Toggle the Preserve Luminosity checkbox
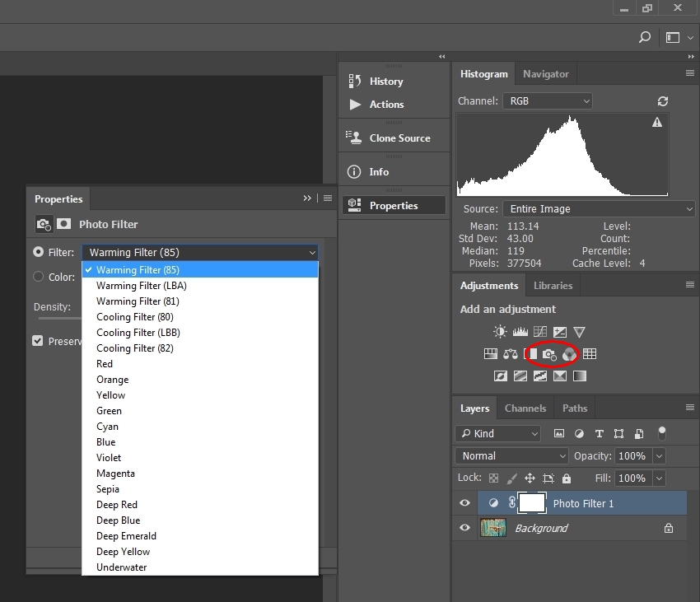Image resolution: width=700 pixels, height=602 pixels. [x=38, y=341]
